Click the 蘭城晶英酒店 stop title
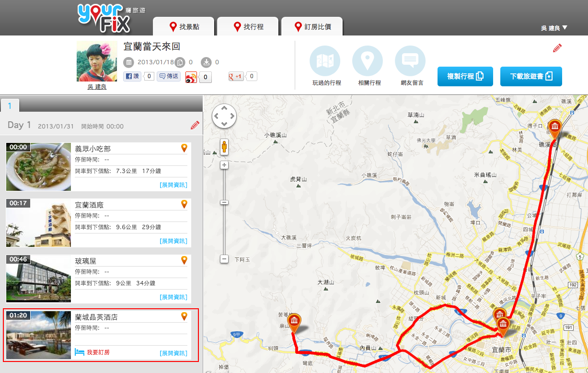Screen dimensions: 588x373 click(x=96, y=317)
